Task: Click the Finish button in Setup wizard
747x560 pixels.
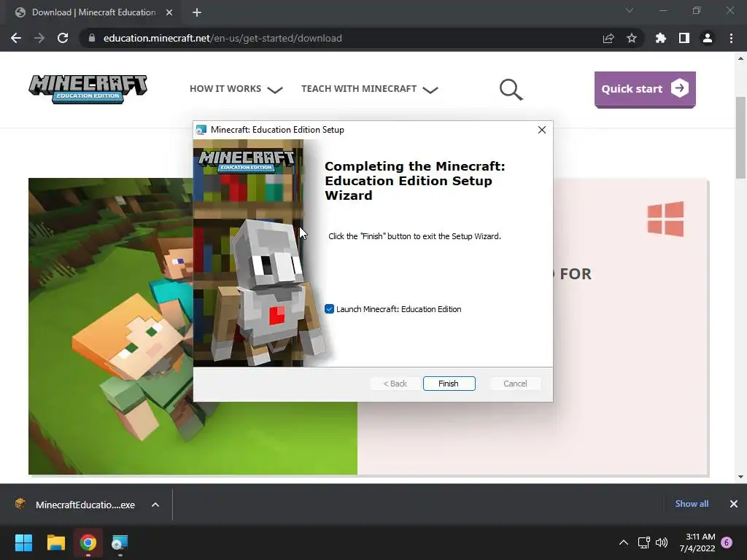Action: click(449, 384)
